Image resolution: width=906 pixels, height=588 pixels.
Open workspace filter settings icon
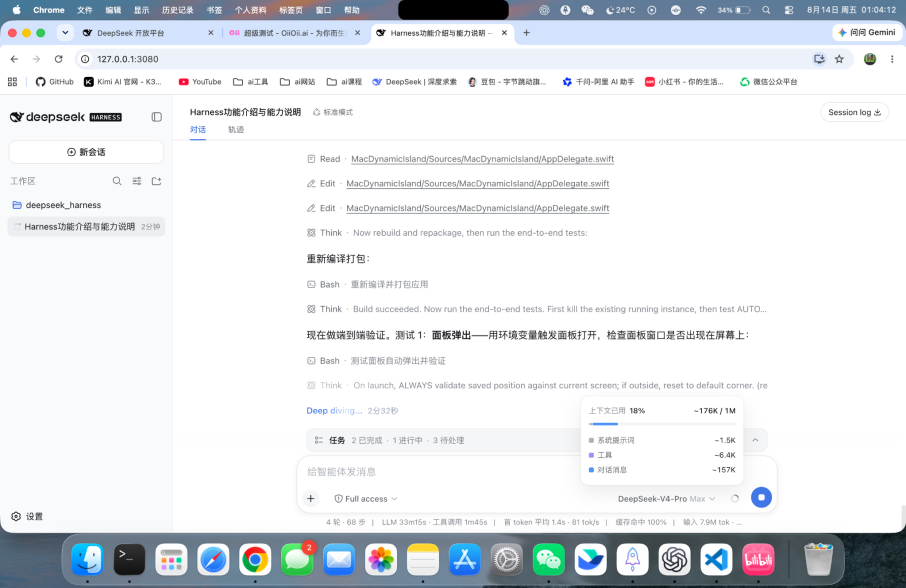coord(137,181)
